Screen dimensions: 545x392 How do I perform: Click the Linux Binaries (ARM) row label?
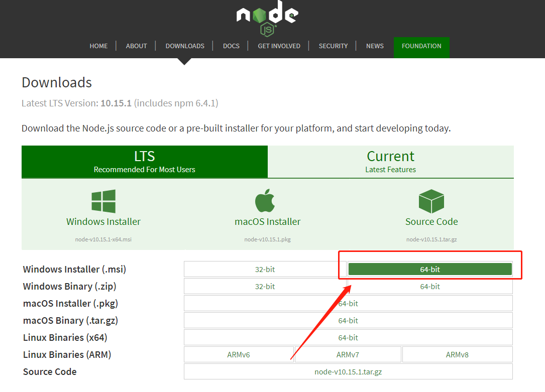67,354
